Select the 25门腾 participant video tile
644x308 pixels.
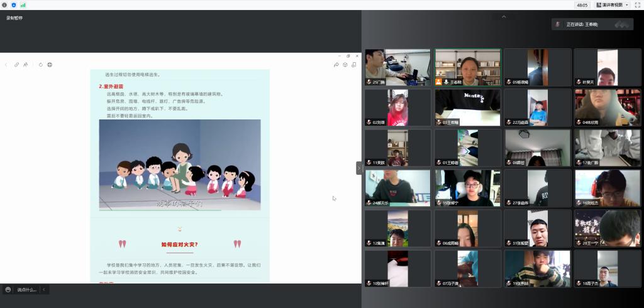click(x=397, y=67)
